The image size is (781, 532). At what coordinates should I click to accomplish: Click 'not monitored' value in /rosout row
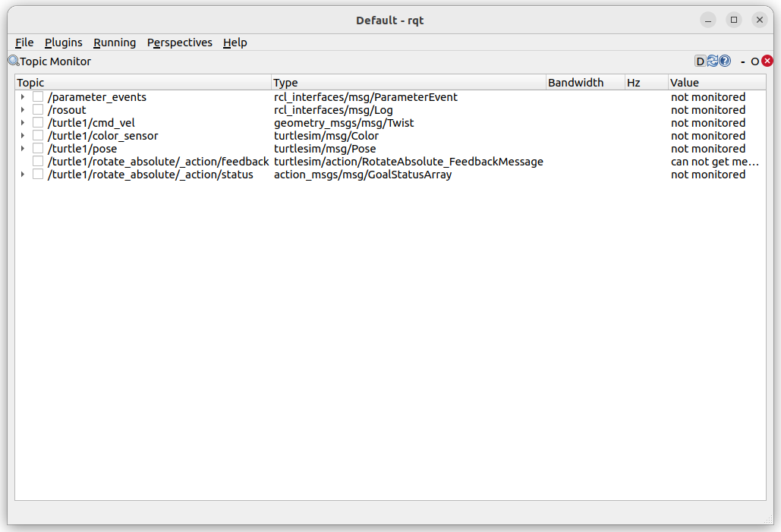(x=708, y=110)
